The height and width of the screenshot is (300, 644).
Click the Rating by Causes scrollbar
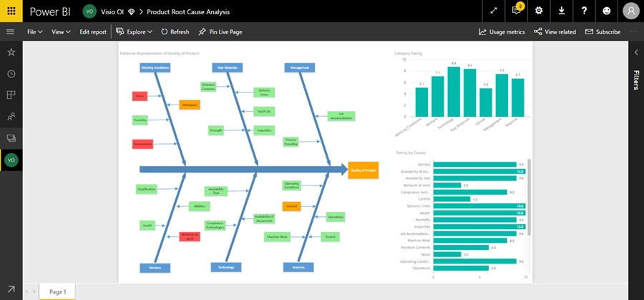[530, 198]
